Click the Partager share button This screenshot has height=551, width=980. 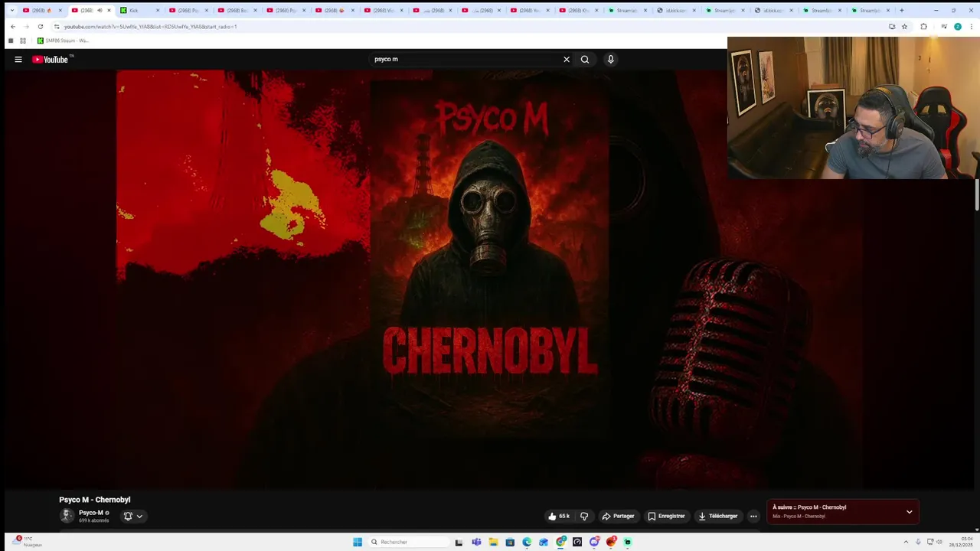[618, 516]
